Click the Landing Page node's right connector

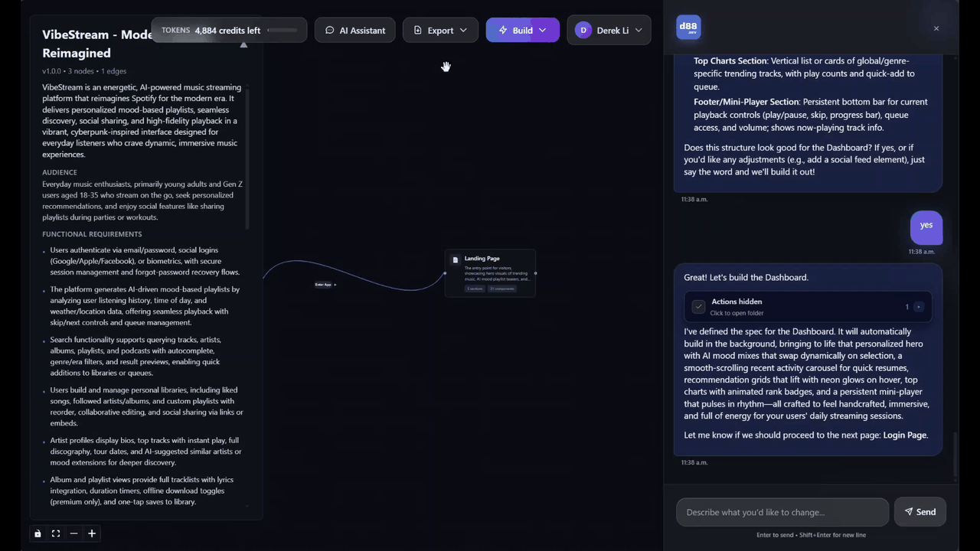(x=535, y=273)
